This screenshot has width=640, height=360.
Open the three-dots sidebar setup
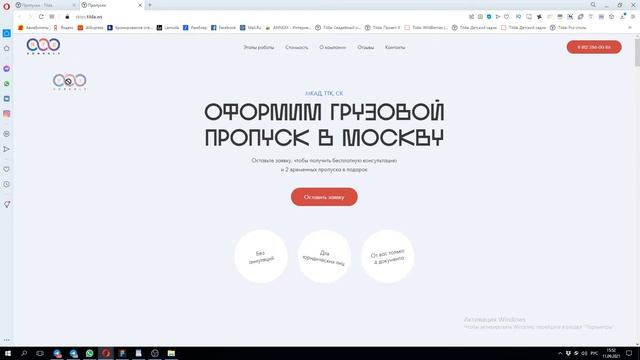pyautogui.click(x=7, y=340)
